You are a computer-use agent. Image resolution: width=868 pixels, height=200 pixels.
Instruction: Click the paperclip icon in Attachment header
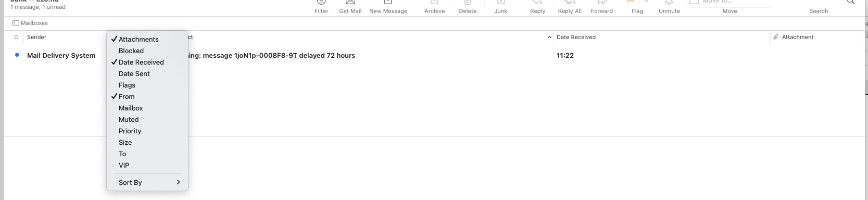(775, 37)
